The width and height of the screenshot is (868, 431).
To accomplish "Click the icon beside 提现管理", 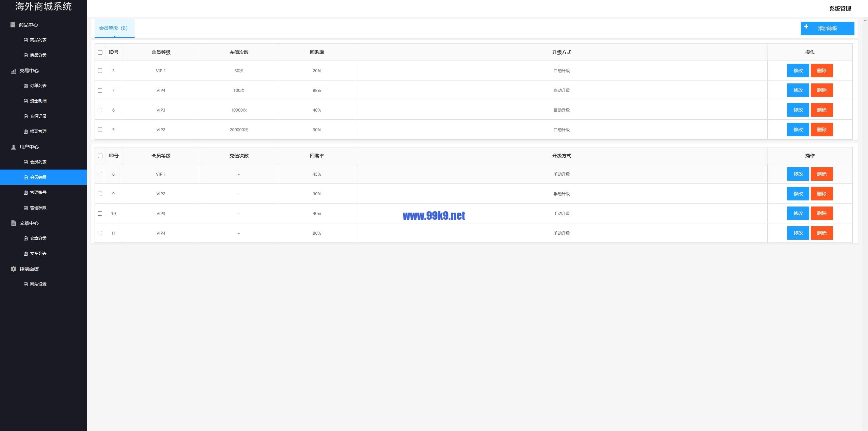I will tap(26, 132).
